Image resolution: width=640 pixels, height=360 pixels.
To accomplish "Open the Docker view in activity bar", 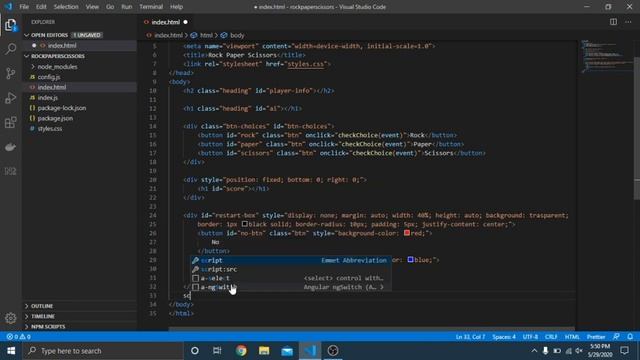I will click(x=11, y=147).
